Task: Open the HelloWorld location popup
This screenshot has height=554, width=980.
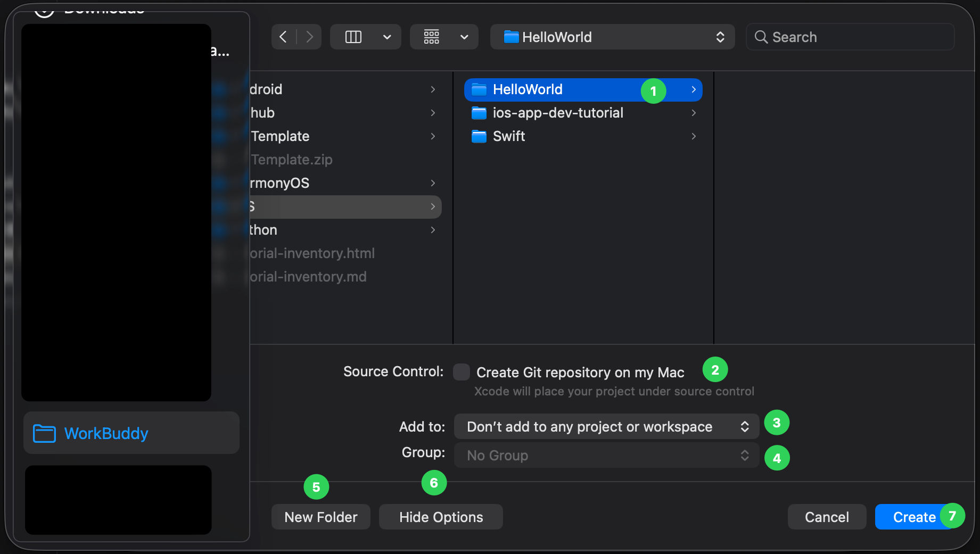Action: 612,37
